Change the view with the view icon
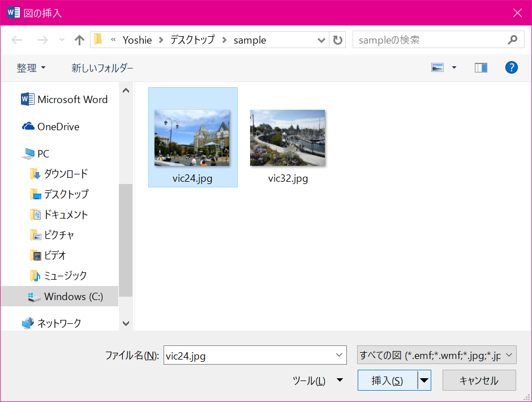The image size is (532, 402). pos(437,67)
